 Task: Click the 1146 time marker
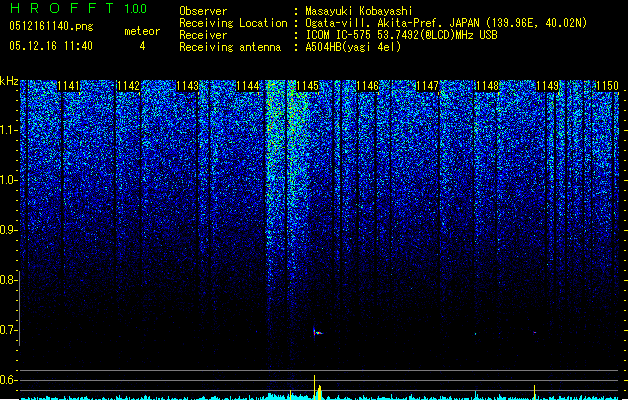[367, 86]
